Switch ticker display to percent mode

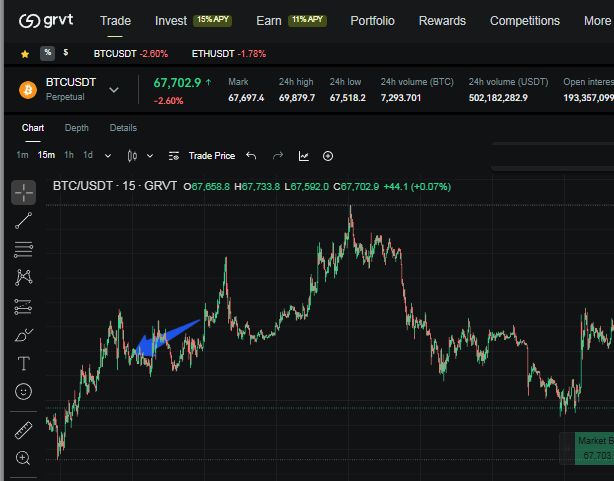click(47, 53)
